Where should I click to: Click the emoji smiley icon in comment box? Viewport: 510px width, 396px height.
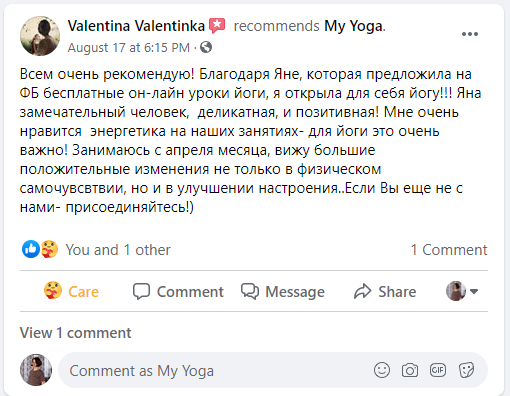[x=382, y=370]
